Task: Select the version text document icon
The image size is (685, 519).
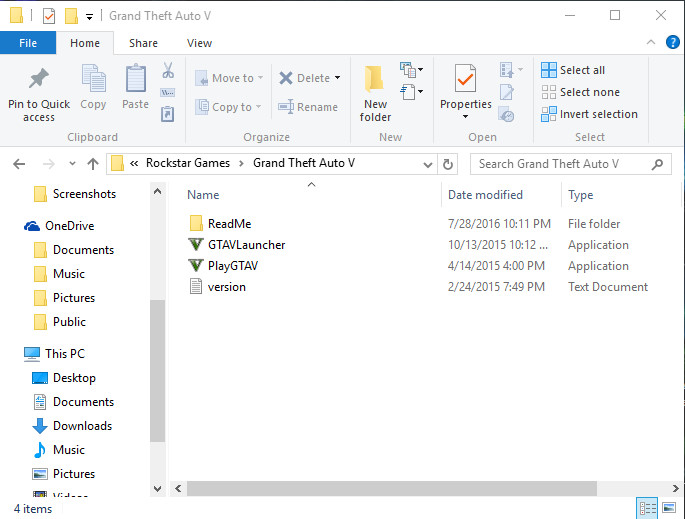Action: point(196,286)
